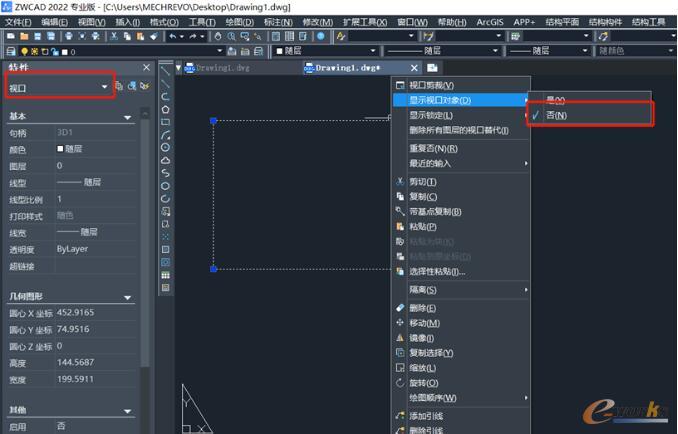Choose 添加引线 from context menu
This screenshot has width=678, height=434.
(x=461, y=416)
